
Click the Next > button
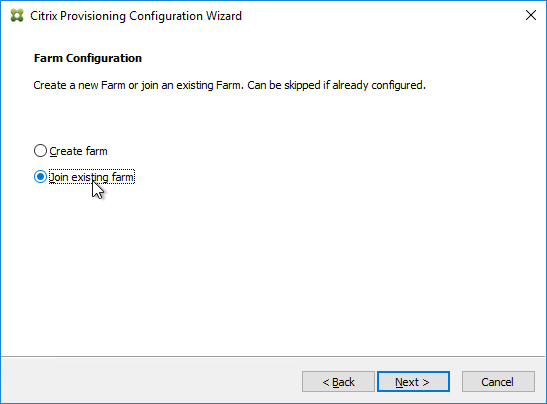click(413, 382)
